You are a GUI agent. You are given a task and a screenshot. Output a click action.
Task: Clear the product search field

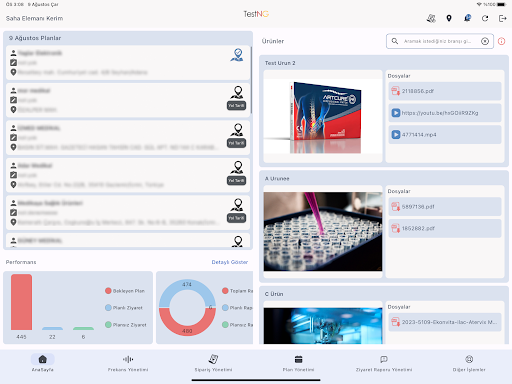click(x=485, y=41)
